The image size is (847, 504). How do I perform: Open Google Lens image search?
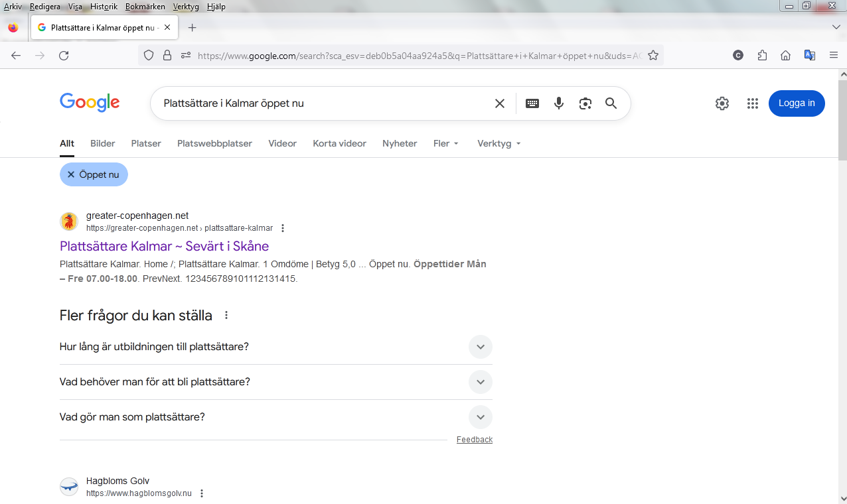tap(585, 103)
